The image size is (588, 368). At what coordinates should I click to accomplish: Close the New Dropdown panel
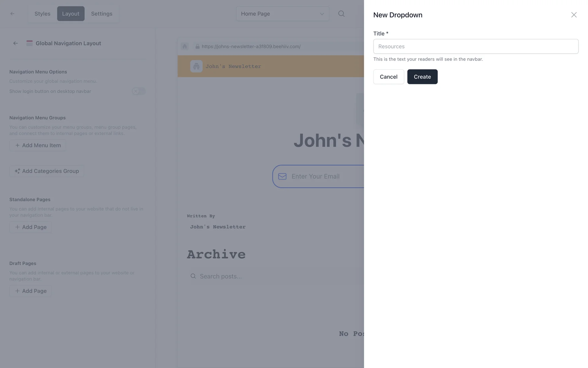(574, 15)
